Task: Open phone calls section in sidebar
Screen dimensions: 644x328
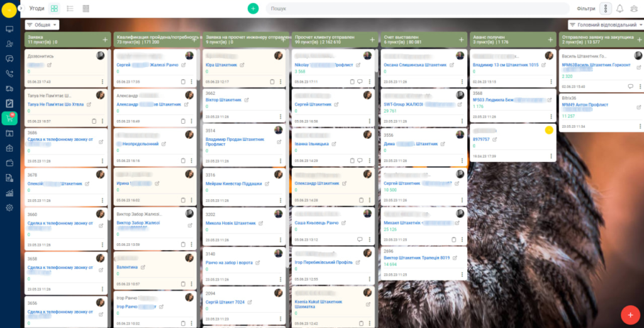Action: point(9,74)
